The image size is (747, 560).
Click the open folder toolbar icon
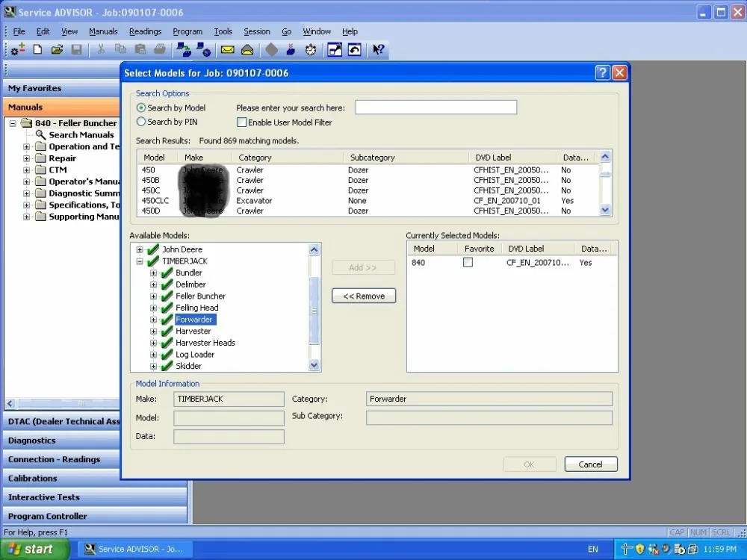click(57, 50)
